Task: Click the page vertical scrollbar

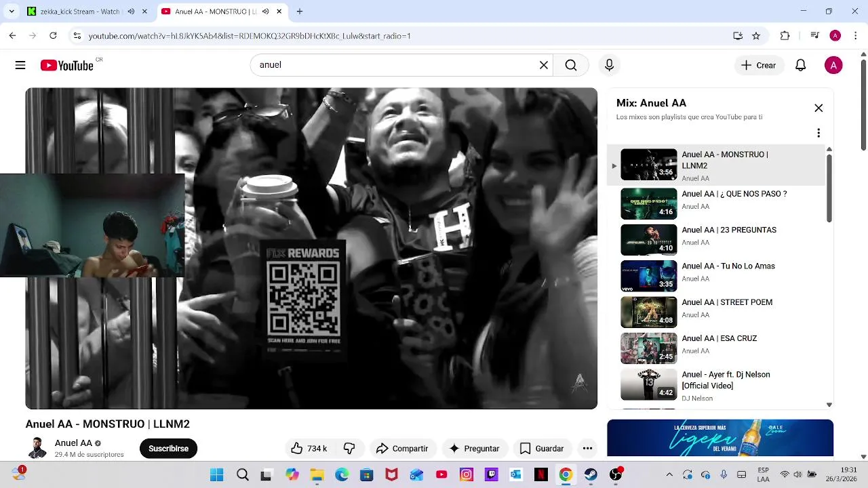Action: point(863,105)
